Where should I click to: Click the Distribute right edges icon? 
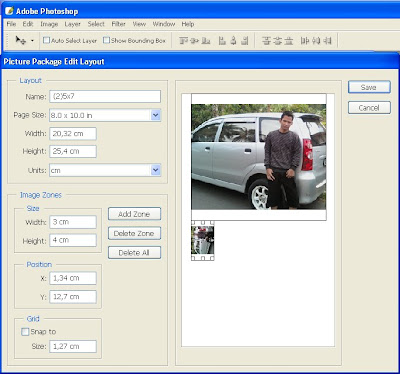pyautogui.click(x=327, y=41)
